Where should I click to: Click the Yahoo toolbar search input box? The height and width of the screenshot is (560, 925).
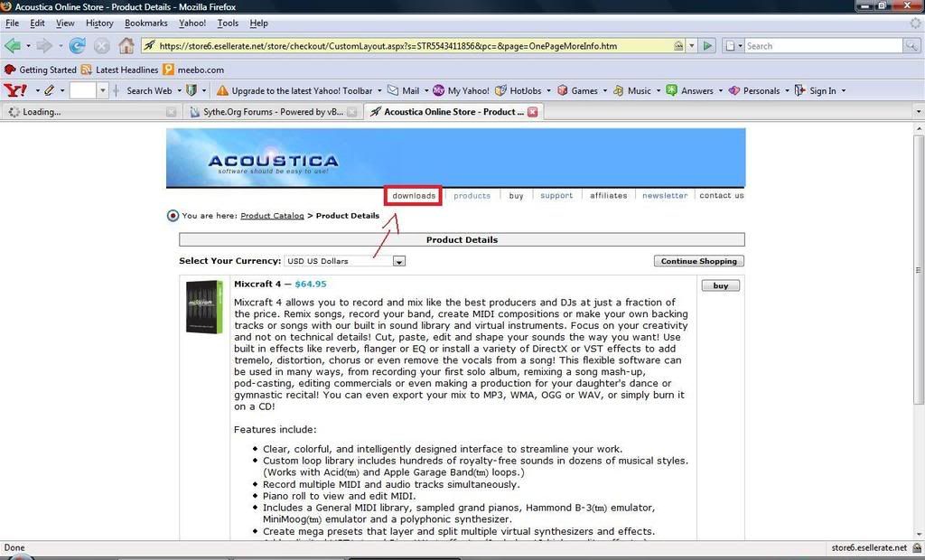click(82, 90)
